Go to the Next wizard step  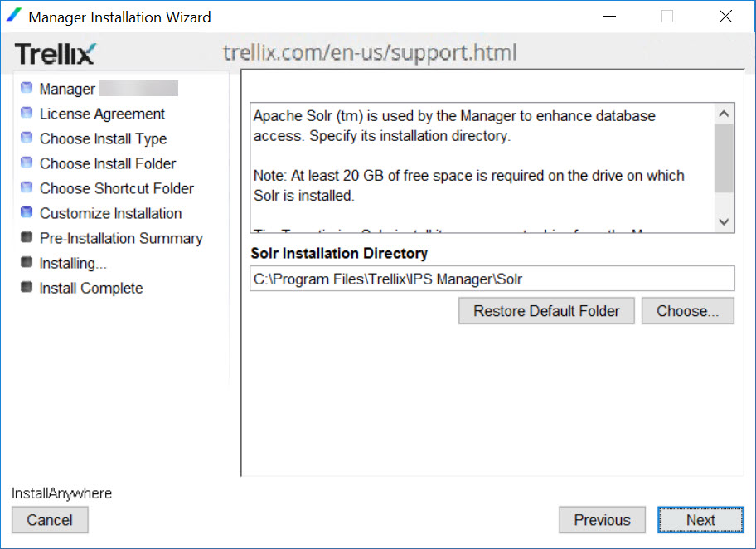coord(700,520)
